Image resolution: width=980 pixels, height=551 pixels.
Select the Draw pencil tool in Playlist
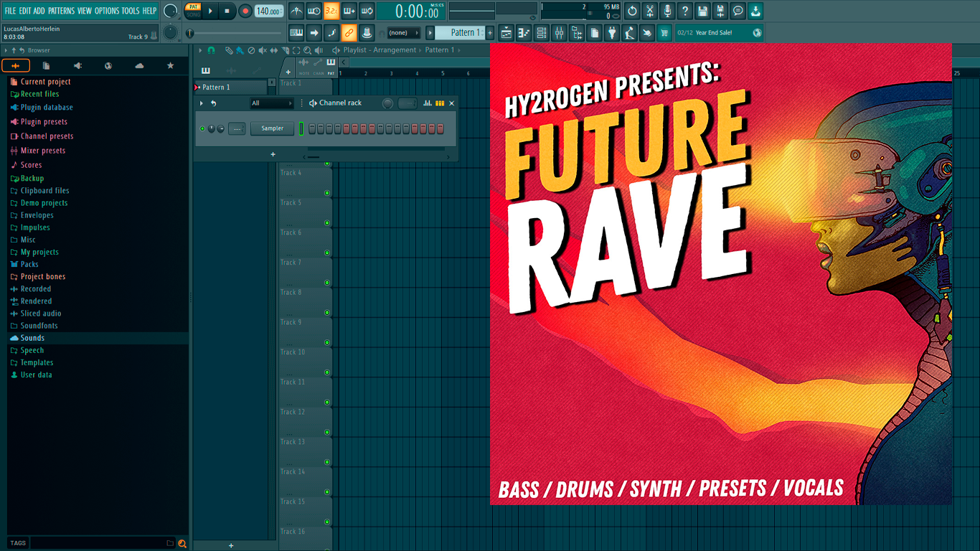click(x=228, y=50)
